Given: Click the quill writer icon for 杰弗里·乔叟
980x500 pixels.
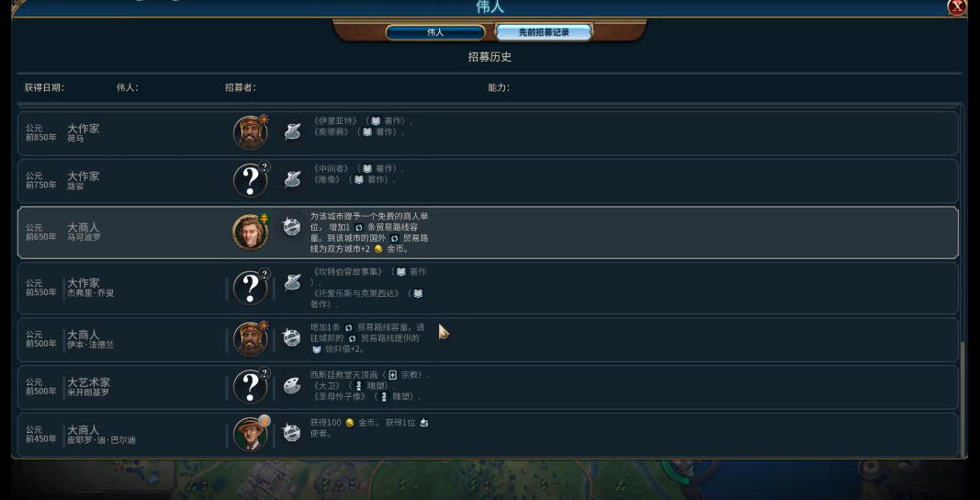Looking at the screenshot, I should (x=291, y=283).
